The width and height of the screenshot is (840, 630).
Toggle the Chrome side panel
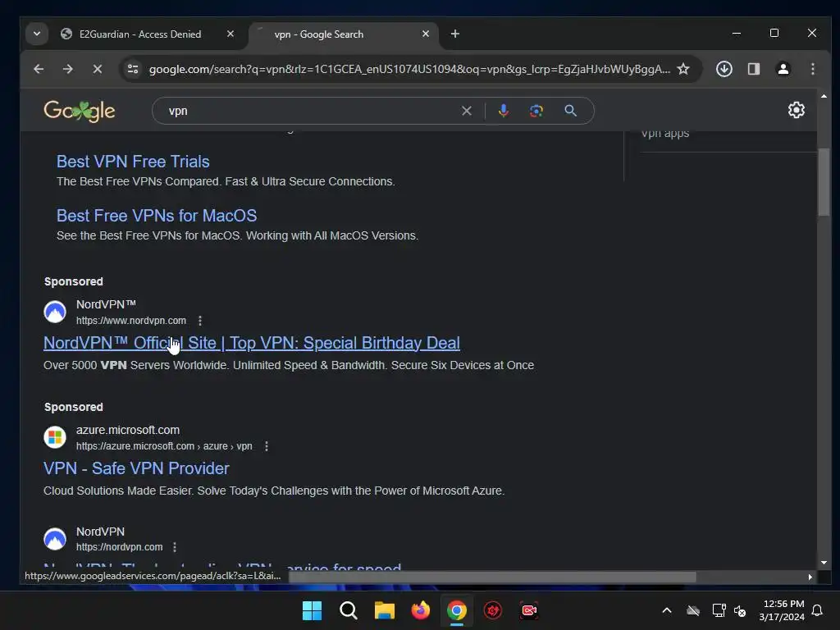[754, 69]
